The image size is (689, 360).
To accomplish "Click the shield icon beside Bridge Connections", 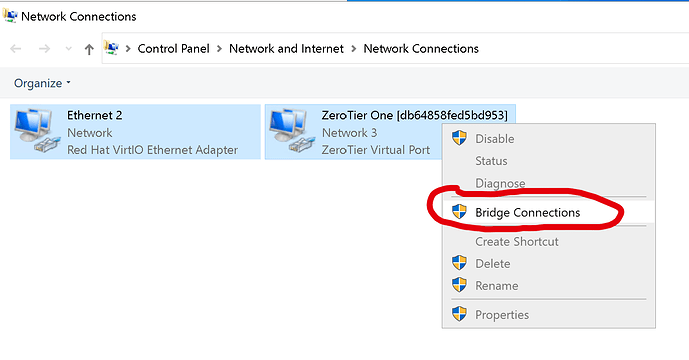I will point(459,211).
